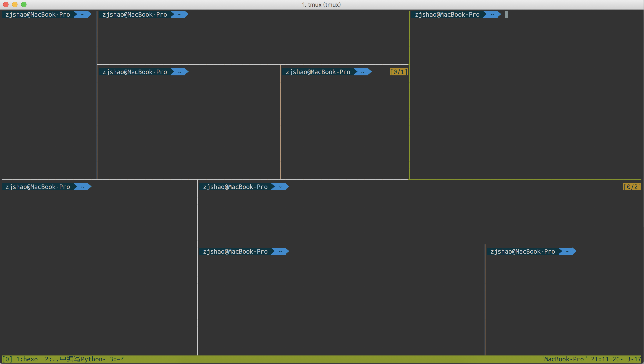The width and height of the screenshot is (644, 364).
Task: Click the session [0] indicator in status bar
Action: (7, 359)
